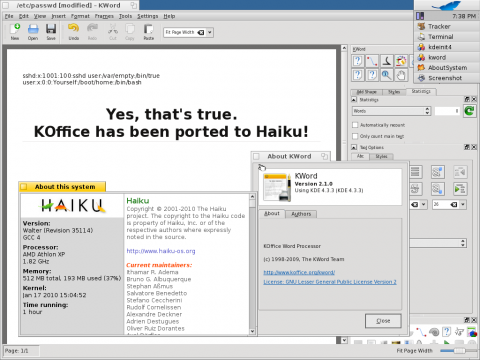
Task: Clear the zoom combo box text
Action: coord(201,32)
